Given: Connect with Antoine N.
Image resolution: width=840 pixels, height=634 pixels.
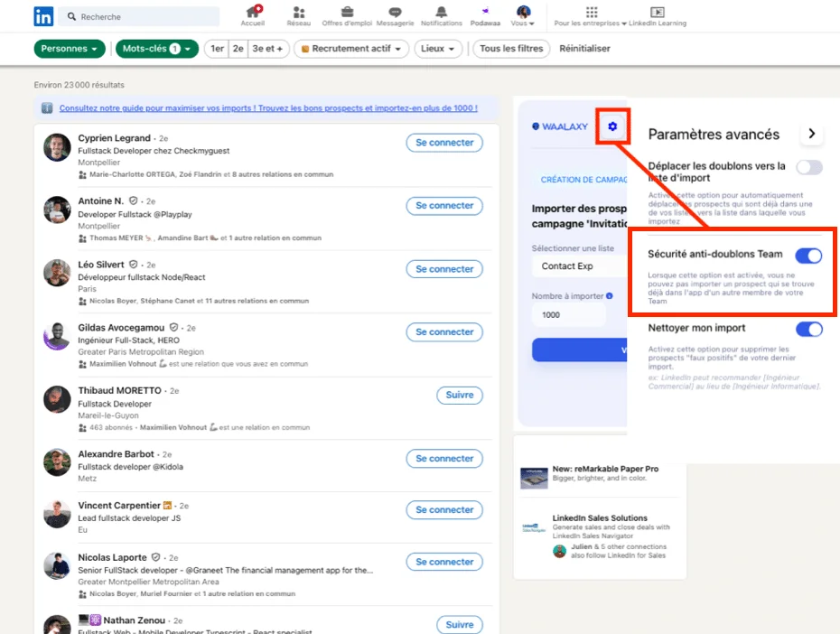Looking at the screenshot, I should click(444, 206).
